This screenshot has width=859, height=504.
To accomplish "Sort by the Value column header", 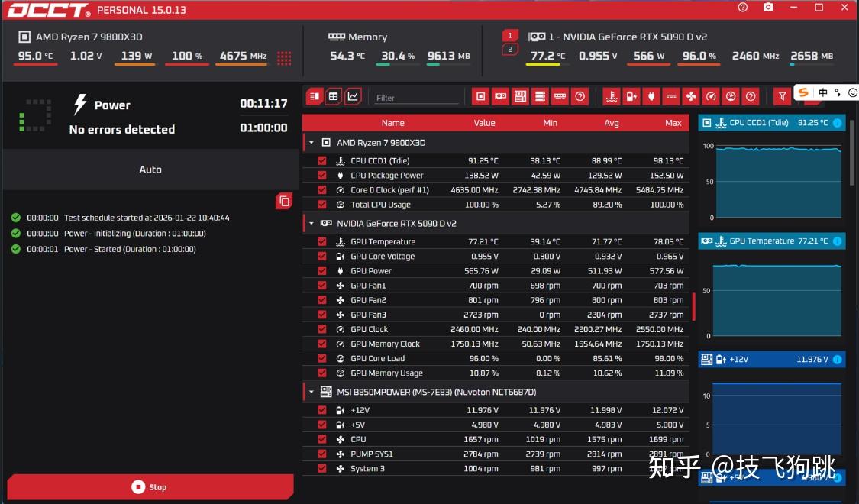I will point(484,123).
